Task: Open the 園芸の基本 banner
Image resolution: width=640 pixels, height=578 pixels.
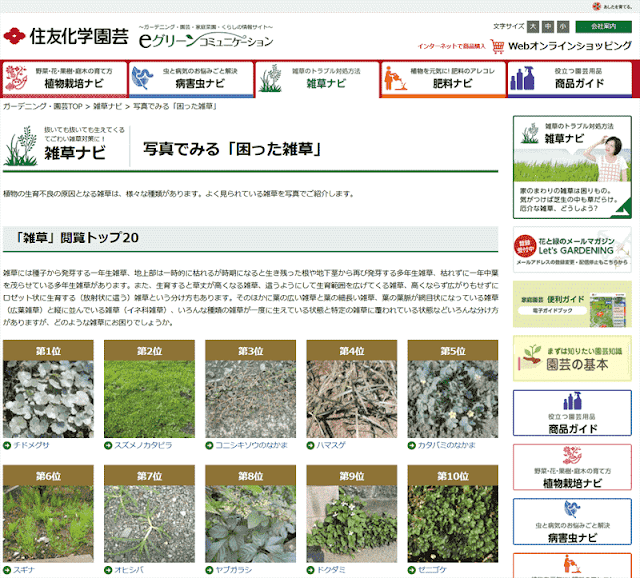Action: pos(572,358)
